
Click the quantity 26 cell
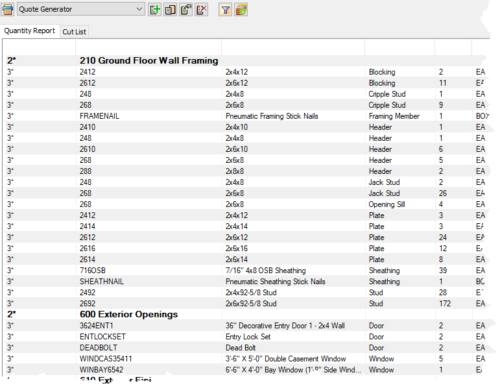[443, 193]
